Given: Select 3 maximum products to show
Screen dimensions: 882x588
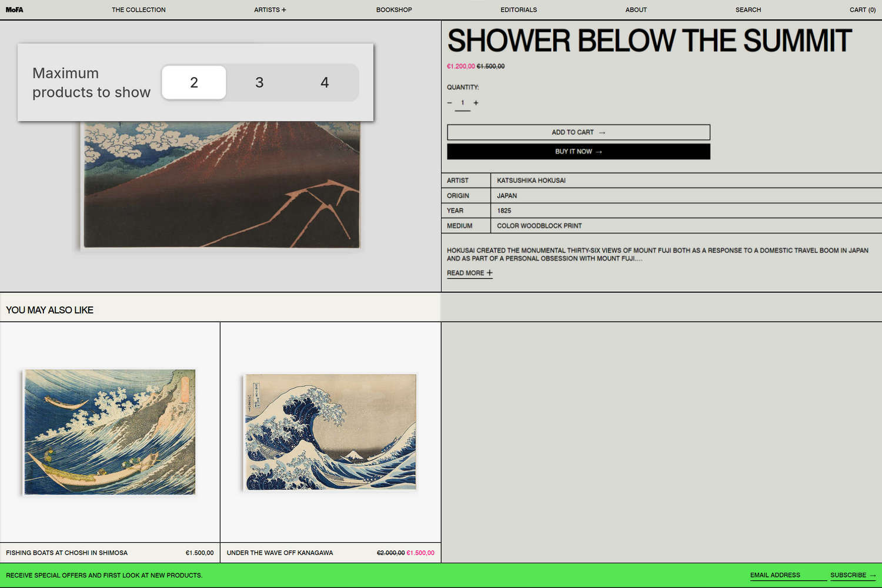Looking at the screenshot, I should (x=259, y=82).
